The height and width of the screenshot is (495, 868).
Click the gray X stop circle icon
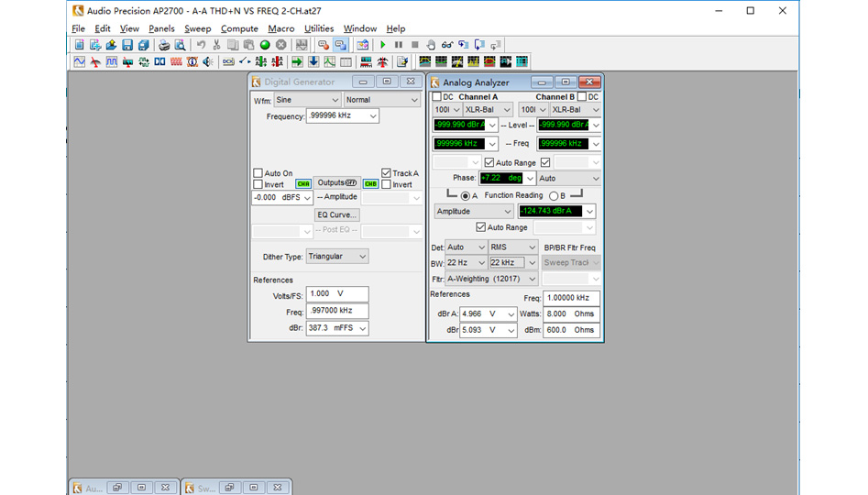[281, 45]
